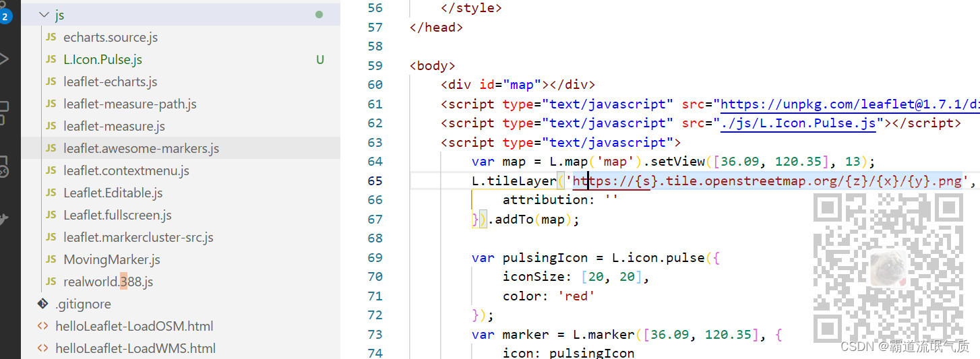Open Source Control with badge 2
Image resolution: width=980 pixels, height=359 pixels.
(x=5, y=15)
